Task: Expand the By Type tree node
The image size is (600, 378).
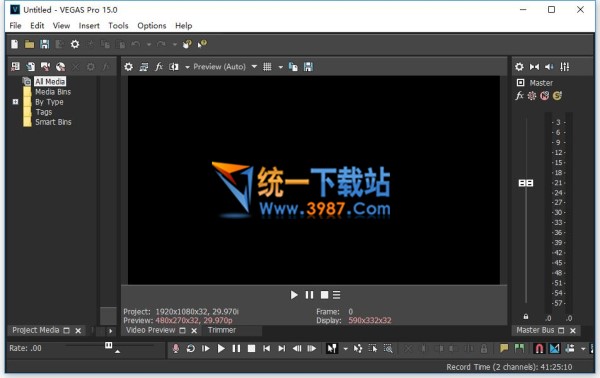Action: [x=15, y=102]
